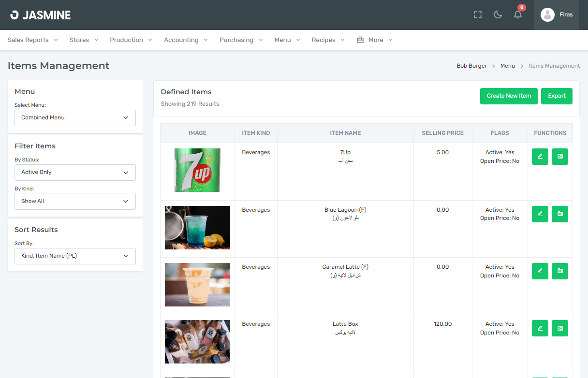The image size is (588, 378).
Task: Open the Firas user profile menu
Action: coord(556,15)
